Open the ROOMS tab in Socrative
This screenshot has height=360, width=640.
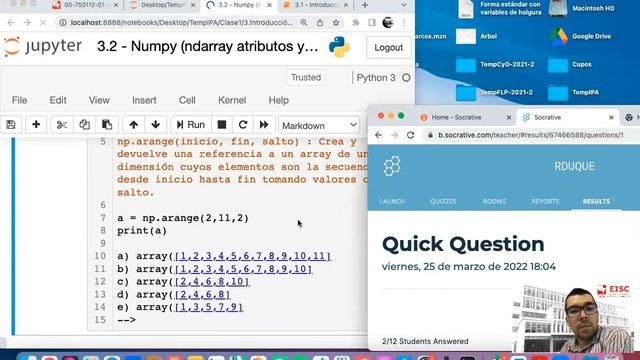[x=494, y=201]
